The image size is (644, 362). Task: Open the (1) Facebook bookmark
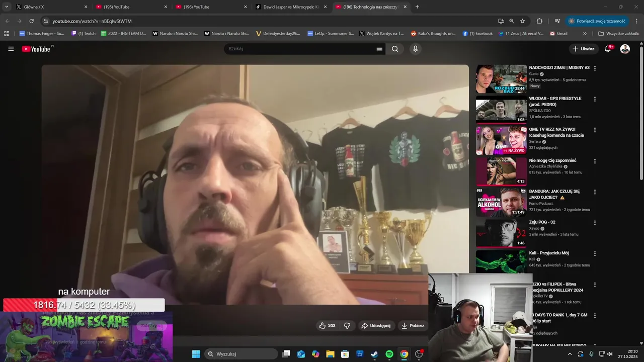pyautogui.click(x=477, y=34)
